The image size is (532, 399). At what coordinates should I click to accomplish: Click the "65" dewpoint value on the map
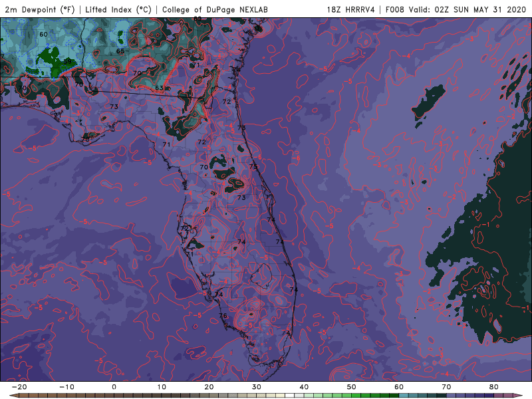coord(120,51)
